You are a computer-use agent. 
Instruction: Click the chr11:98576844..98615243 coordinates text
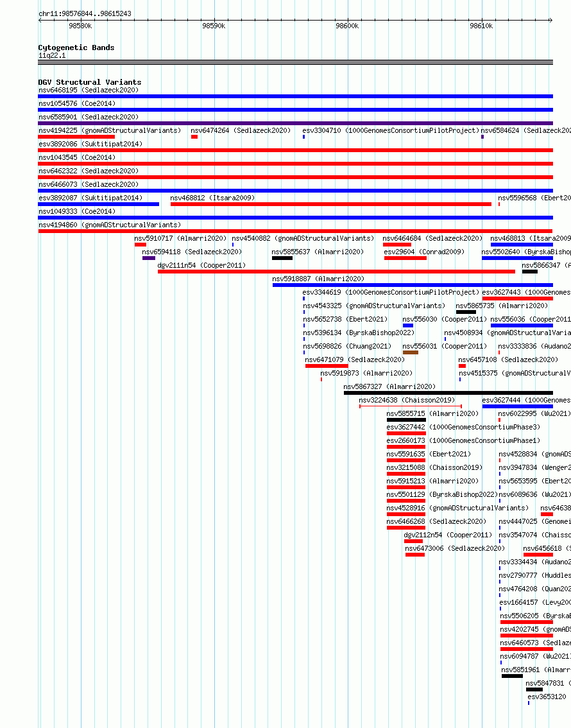(x=85, y=13)
